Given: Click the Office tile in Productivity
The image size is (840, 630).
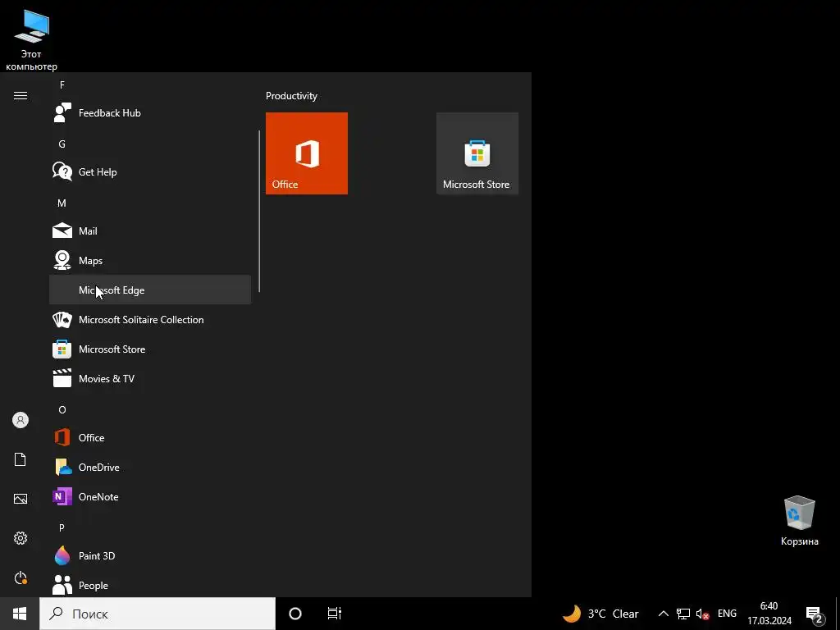Looking at the screenshot, I should [307, 153].
